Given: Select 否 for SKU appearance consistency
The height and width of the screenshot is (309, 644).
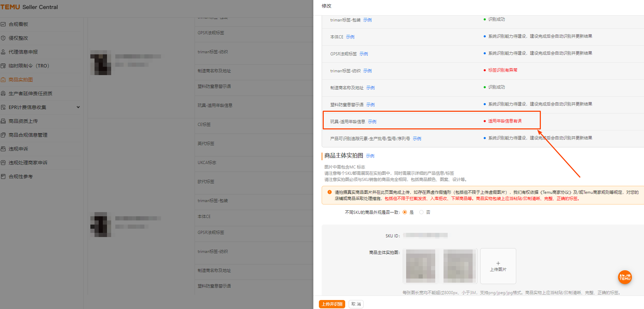Looking at the screenshot, I should (x=421, y=212).
